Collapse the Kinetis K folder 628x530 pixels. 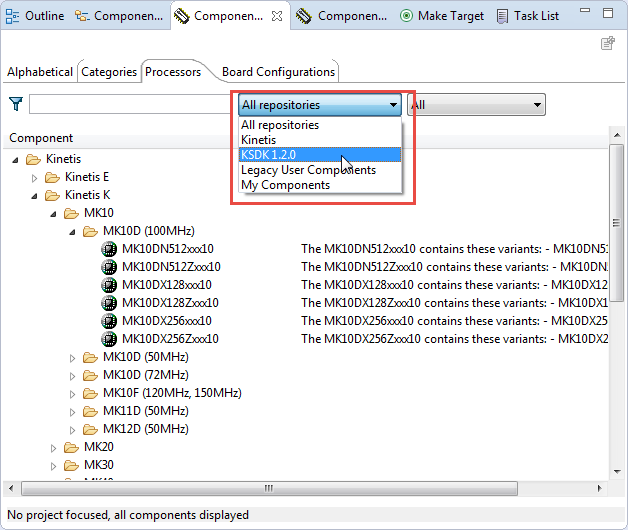click(x=34, y=196)
